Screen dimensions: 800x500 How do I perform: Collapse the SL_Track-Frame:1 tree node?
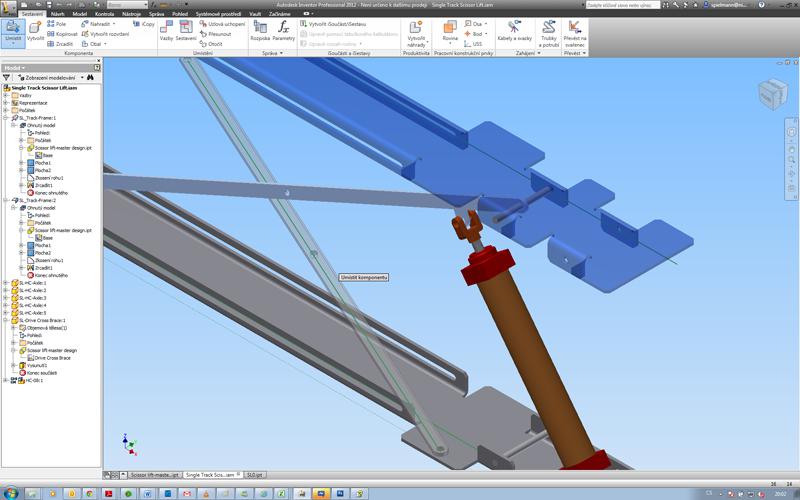point(6,117)
